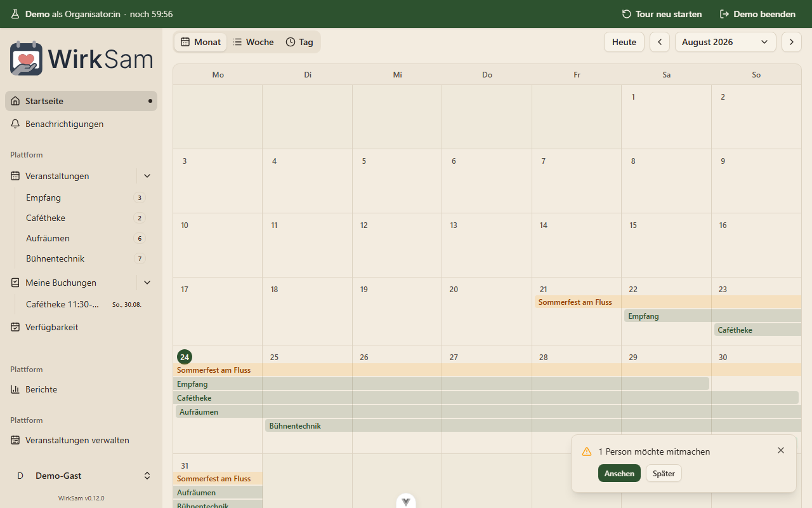This screenshot has height=508, width=812.
Task: Open the Cafétheke shift starting on the 23rd
Action: click(758, 330)
